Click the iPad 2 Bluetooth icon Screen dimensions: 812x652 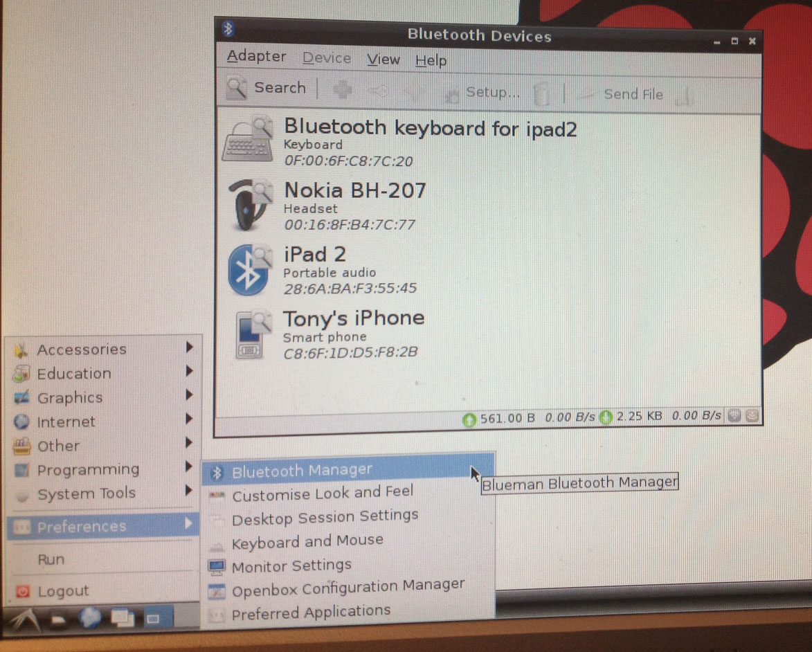click(249, 269)
